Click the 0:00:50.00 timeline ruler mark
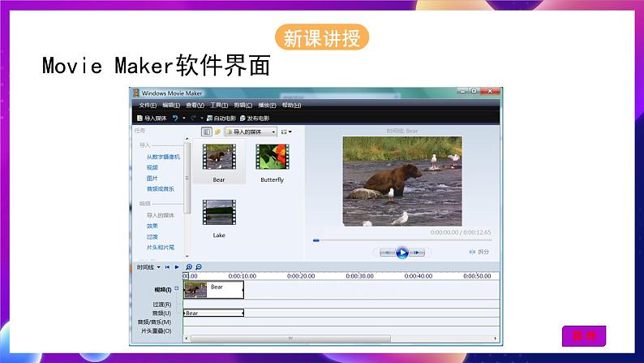 477,276
